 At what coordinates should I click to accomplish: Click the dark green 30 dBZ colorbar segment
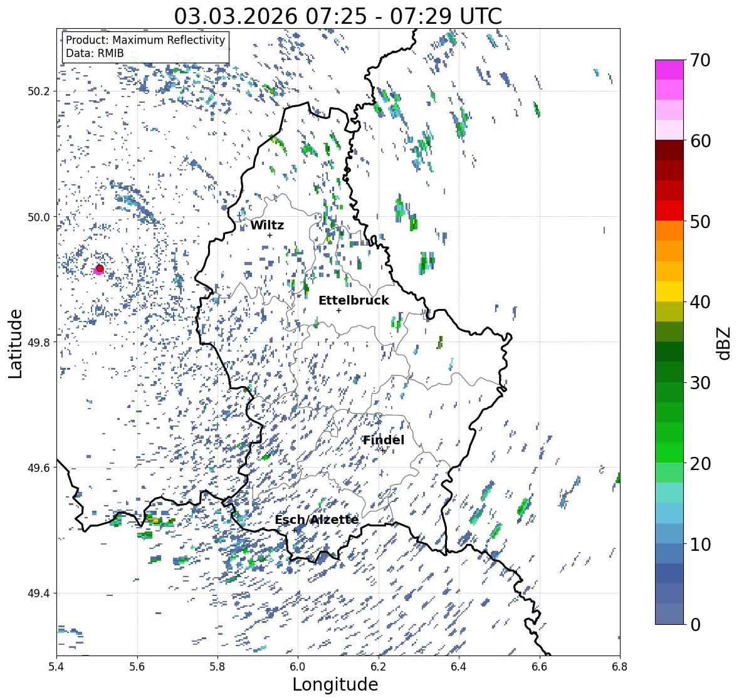669,372
